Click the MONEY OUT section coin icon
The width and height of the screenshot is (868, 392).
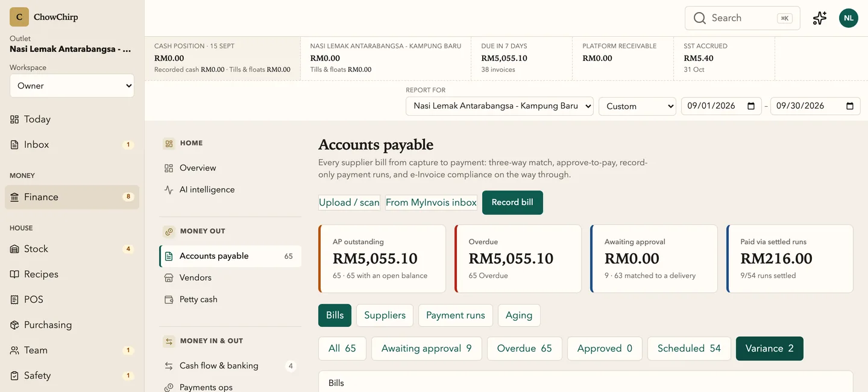[169, 232]
